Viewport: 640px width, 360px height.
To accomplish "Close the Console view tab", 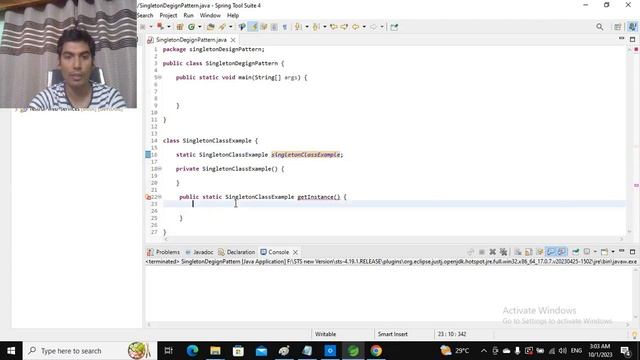I will coord(295,252).
